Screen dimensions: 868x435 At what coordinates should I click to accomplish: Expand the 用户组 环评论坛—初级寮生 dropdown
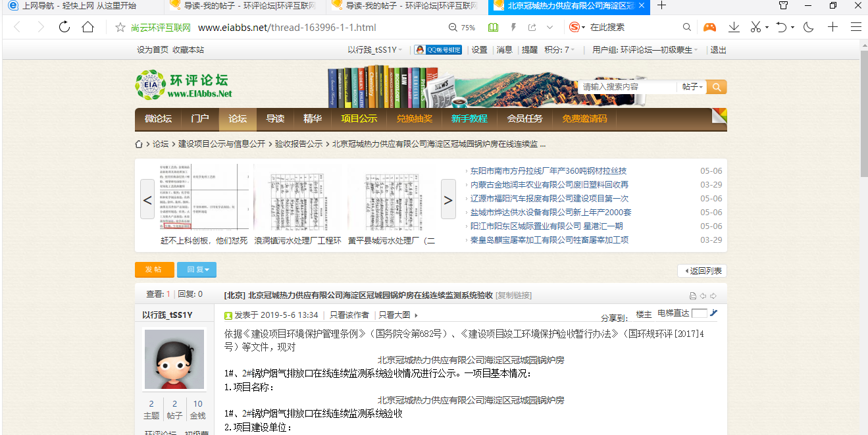(645, 50)
